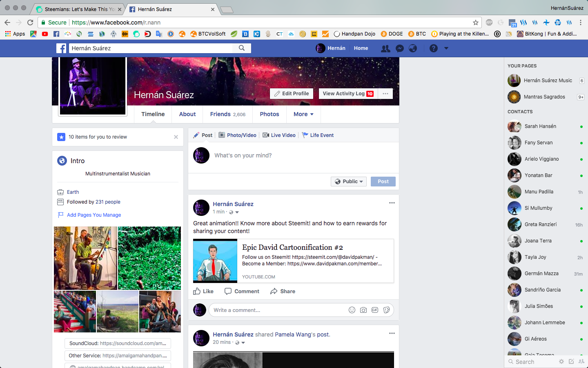The width and height of the screenshot is (588, 368).
Task: Click Comment on the Steemit post
Action: pyautogui.click(x=242, y=291)
